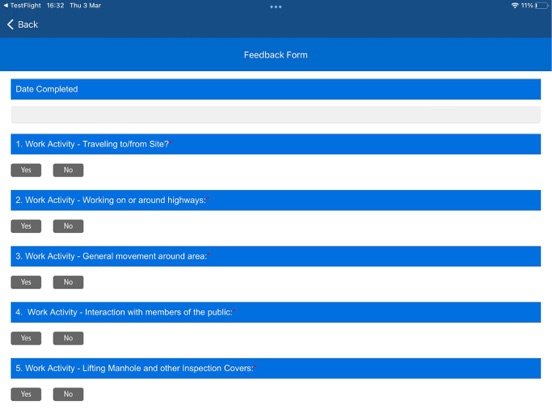Tap the 11% battery percentage text
Screen dimensions: 552x414
point(527,6)
